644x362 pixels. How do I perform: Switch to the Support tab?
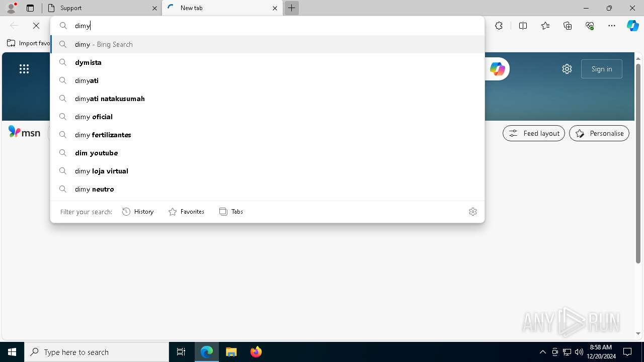tap(101, 8)
